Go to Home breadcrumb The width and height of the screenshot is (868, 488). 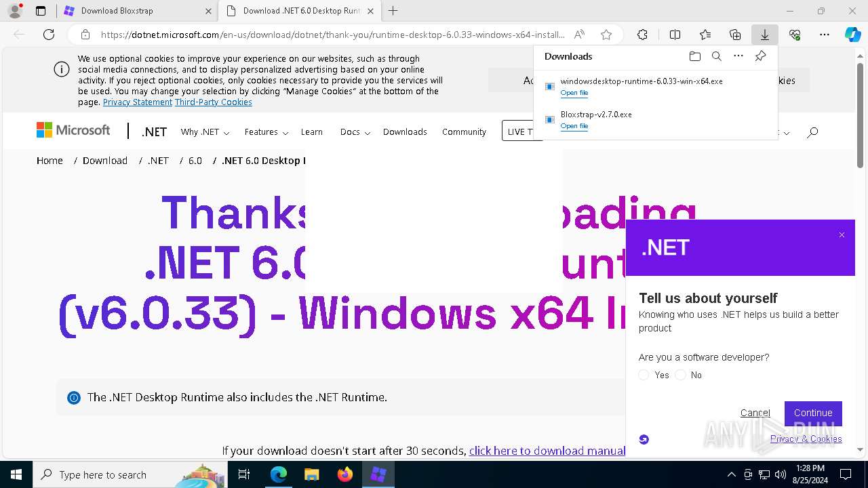tap(50, 161)
